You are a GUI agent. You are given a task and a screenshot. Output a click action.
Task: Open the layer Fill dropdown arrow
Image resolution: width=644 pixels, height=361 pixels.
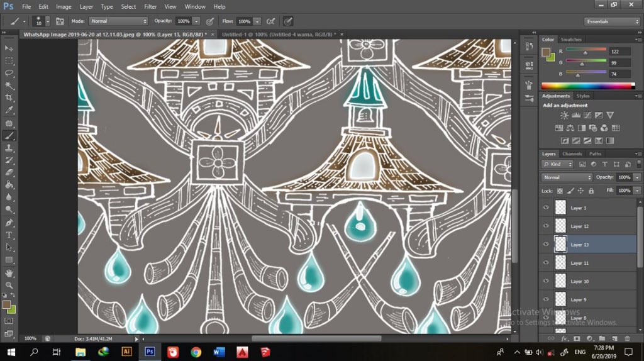637,191
